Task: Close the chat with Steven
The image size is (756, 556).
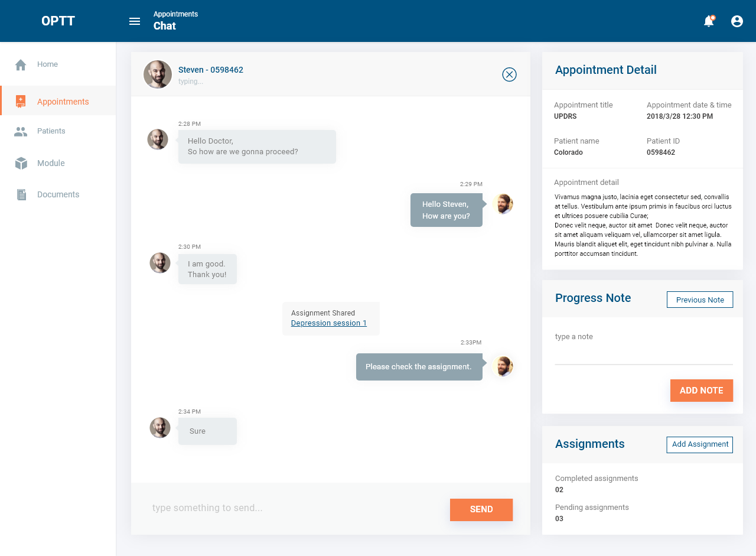Action: [509, 74]
